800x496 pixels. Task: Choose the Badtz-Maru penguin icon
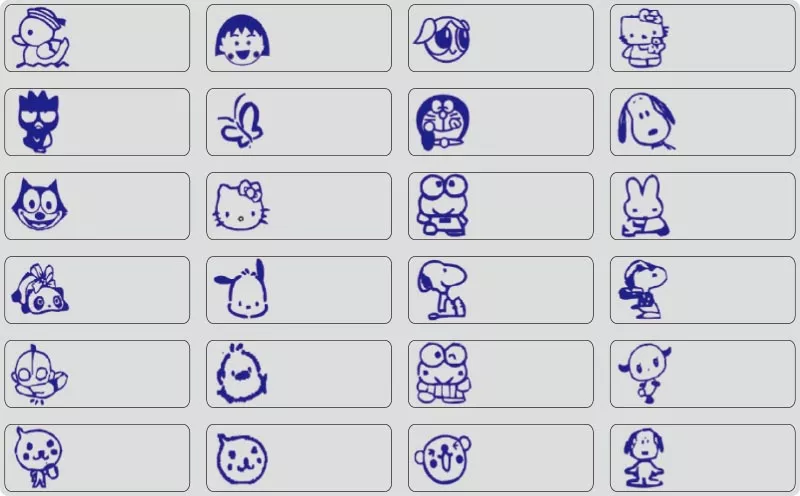pos(38,122)
